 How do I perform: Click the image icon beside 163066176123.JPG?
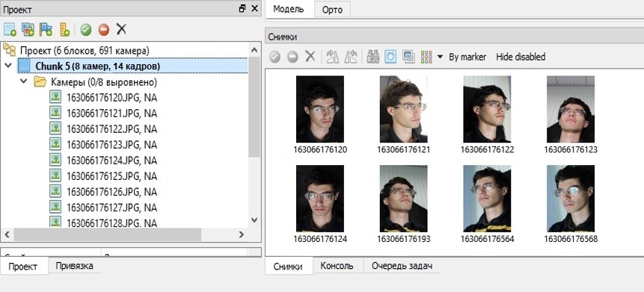pyautogui.click(x=55, y=144)
